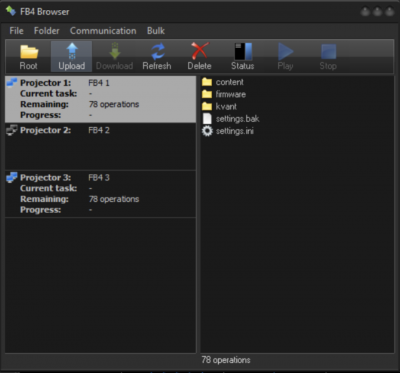
Task: Select the kvant folder icon
Action: (207, 107)
